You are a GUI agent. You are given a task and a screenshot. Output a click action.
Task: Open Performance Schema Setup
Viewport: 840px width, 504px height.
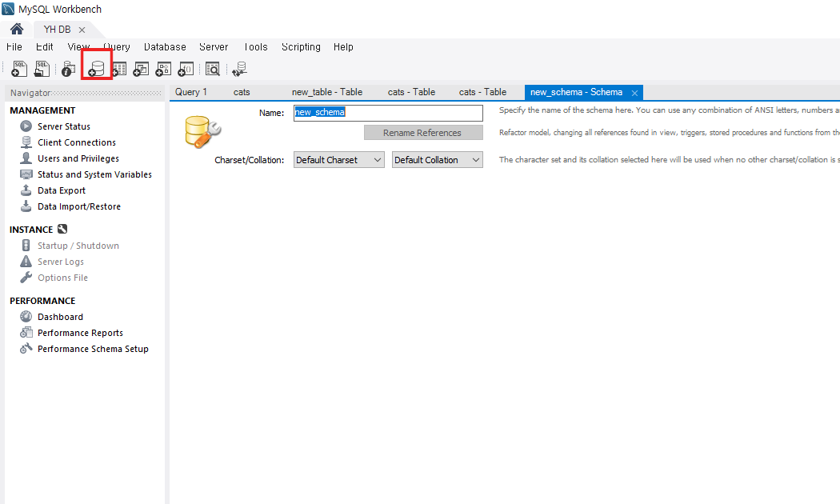point(93,350)
